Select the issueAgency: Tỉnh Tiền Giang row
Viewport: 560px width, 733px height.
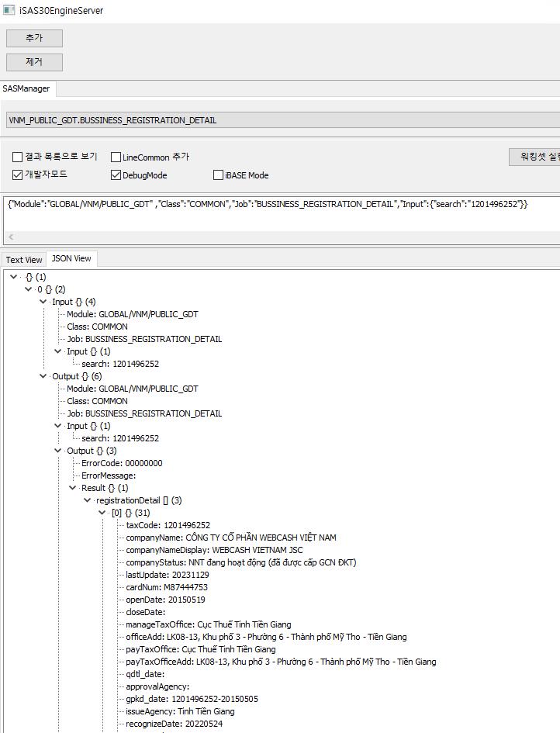pyautogui.click(x=180, y=711)
